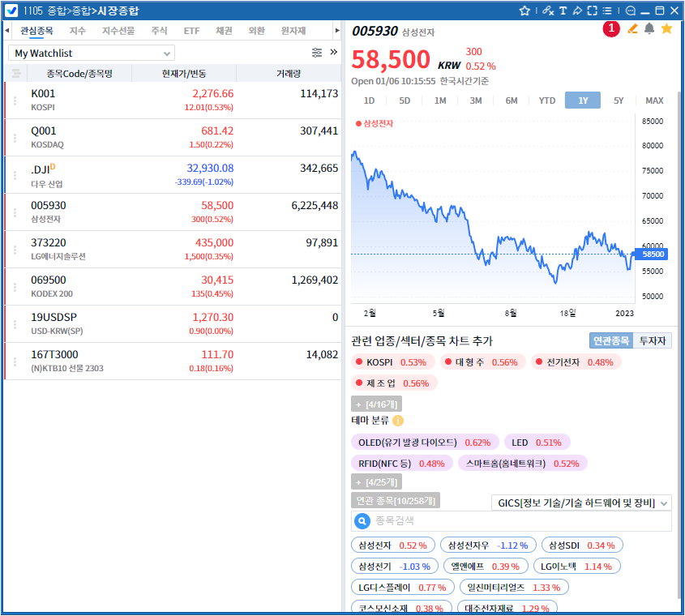Expand the [4/25개] theme list
Screen dimensions: 685x616
[x=376, y=482]
